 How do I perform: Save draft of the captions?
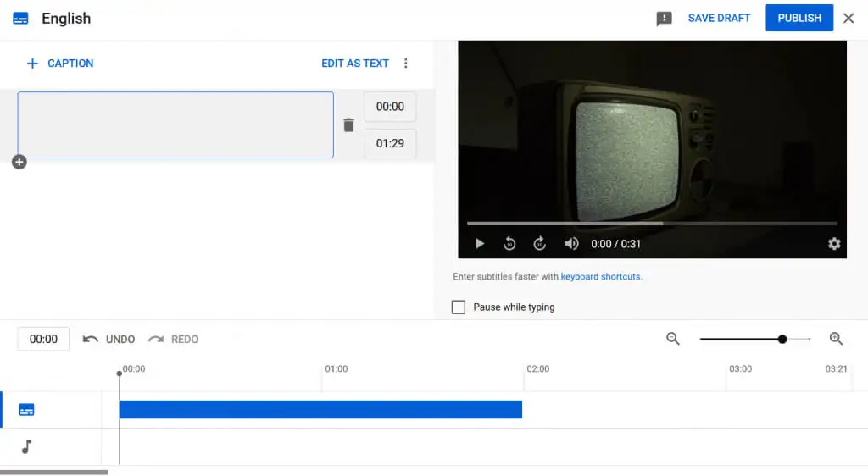719,18
